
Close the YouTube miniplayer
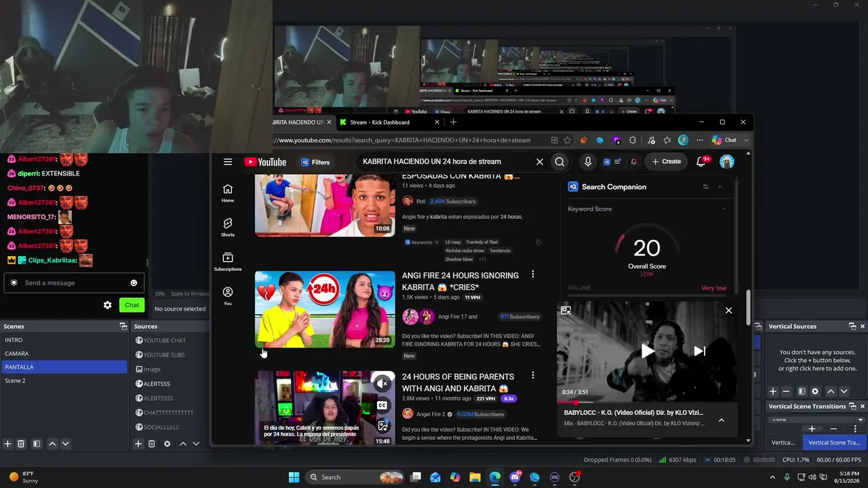[x=728, y=310]
